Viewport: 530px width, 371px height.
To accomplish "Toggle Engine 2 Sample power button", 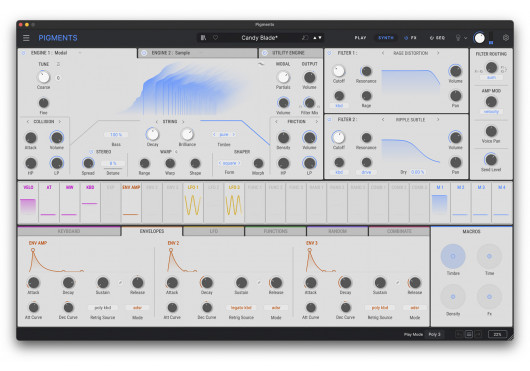I will pyautogui.click(x=144, y=53).
